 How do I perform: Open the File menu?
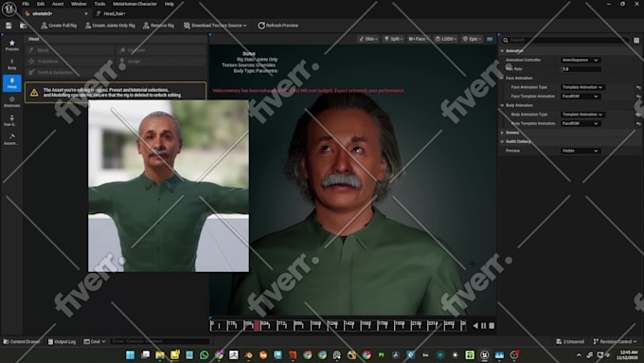26,4
